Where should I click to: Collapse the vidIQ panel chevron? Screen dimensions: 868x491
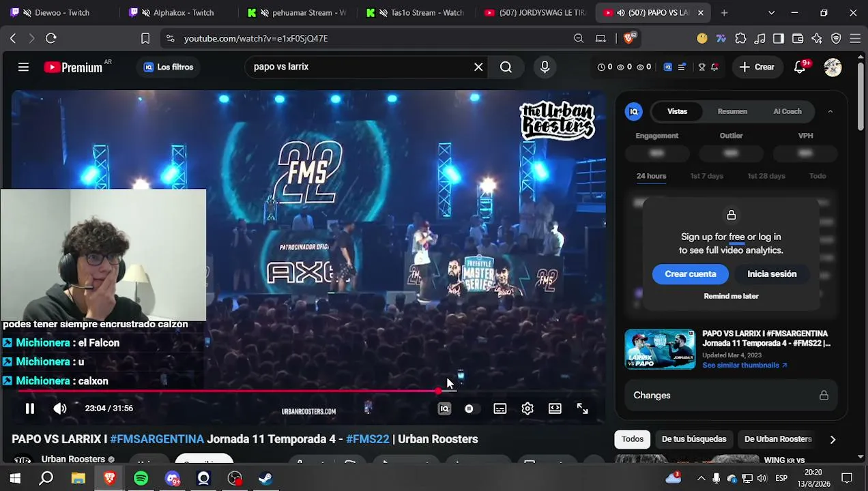pos(830,111)
